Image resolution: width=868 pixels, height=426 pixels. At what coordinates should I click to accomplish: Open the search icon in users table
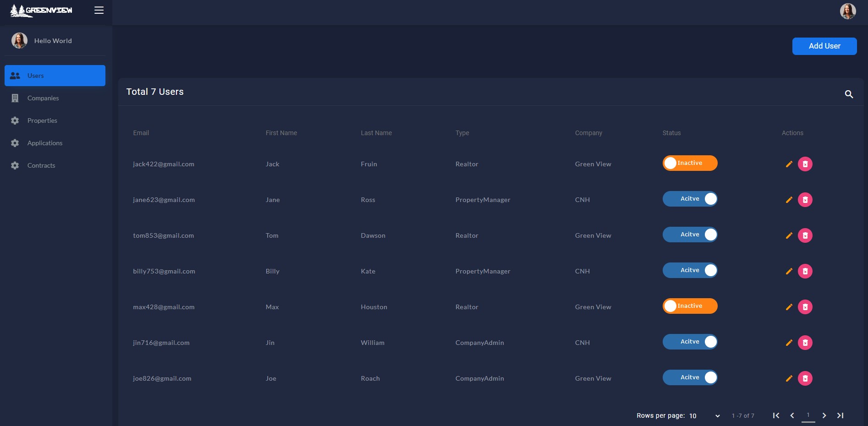pos(849,94)
